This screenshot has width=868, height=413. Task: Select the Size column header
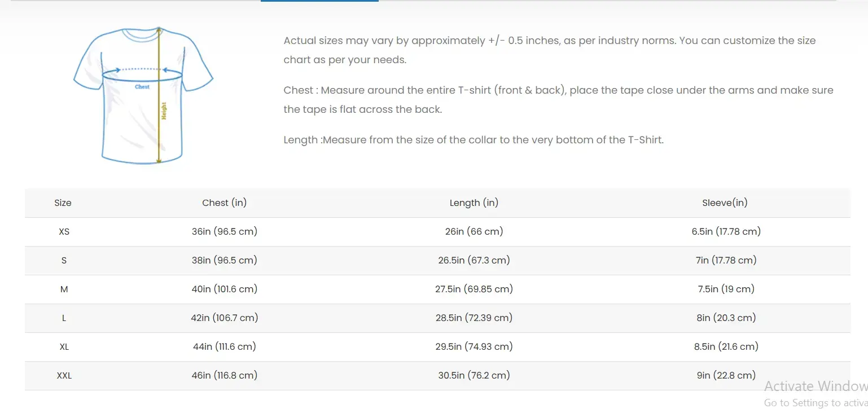coord(63,203)
